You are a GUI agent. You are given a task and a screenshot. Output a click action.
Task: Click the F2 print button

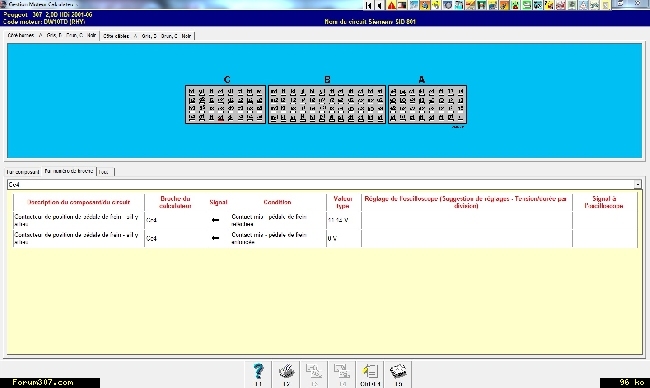[x=286, y=374]
